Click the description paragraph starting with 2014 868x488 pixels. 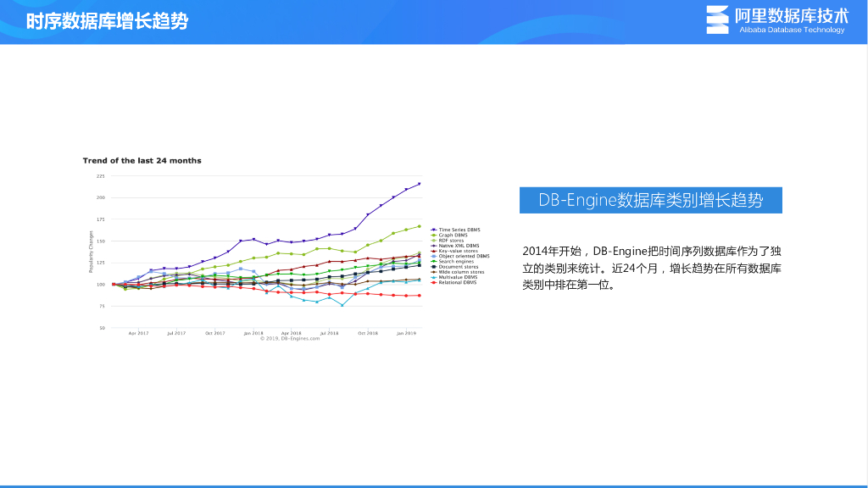[x=651, y=268]
